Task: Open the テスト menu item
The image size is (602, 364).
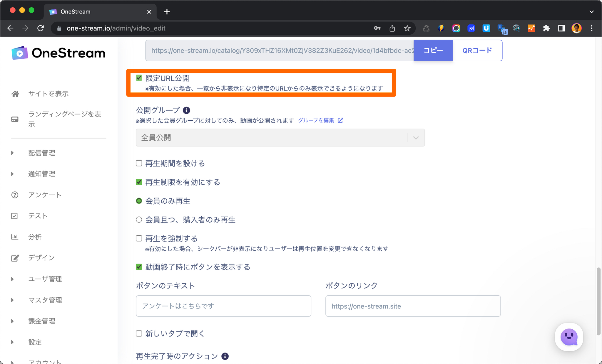Action: point(38,216)
